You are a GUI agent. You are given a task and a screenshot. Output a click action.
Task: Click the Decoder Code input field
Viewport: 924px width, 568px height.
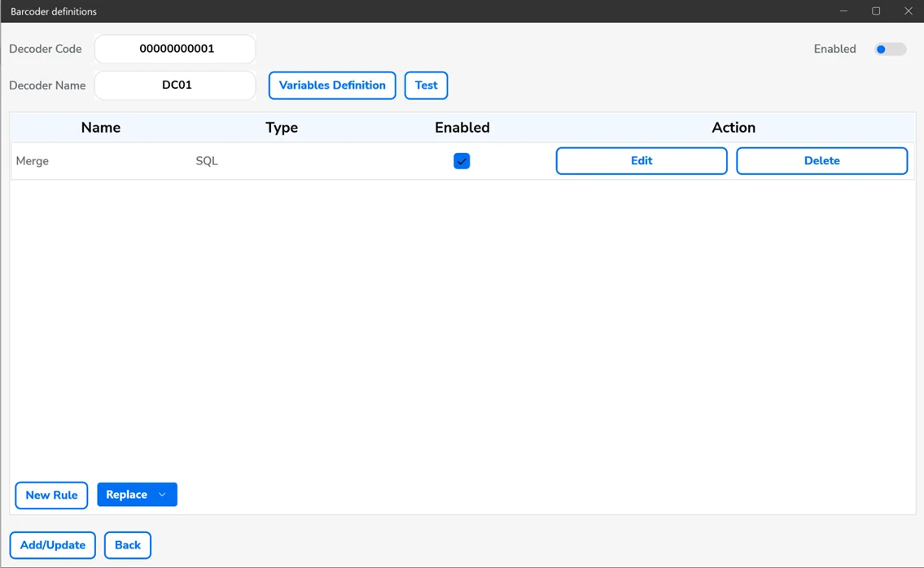point(176,49)
